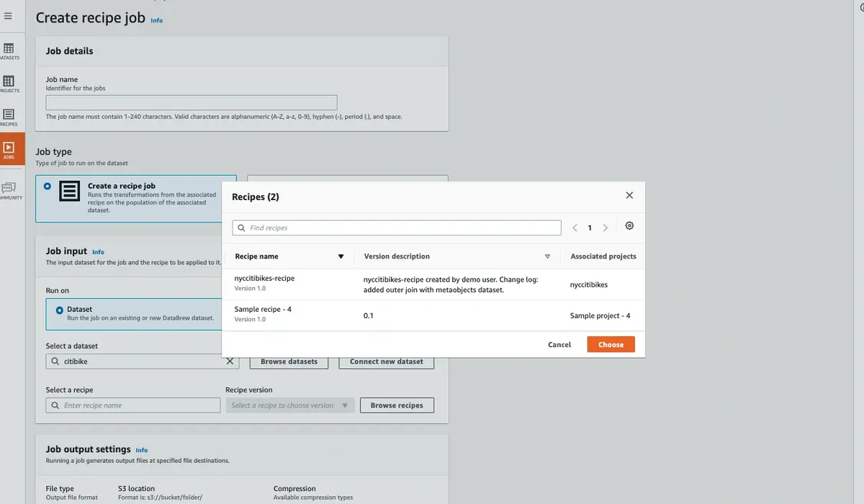Click Browse datasets button
Image resolution: width=864 pixels, height=504 pixels.
[x=289, y=361]
